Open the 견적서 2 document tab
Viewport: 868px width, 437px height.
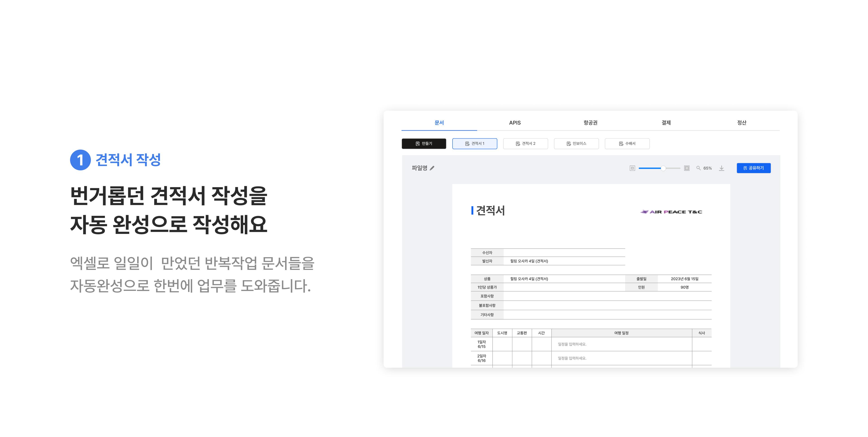coord(525,143)
